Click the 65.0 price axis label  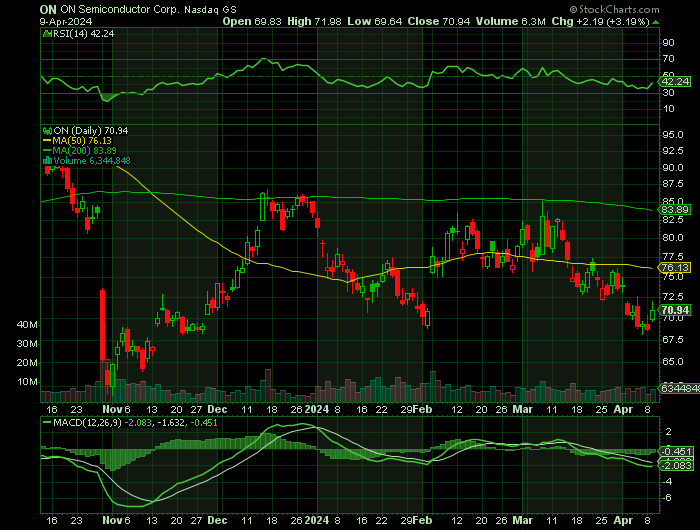[x=673, y=362]
